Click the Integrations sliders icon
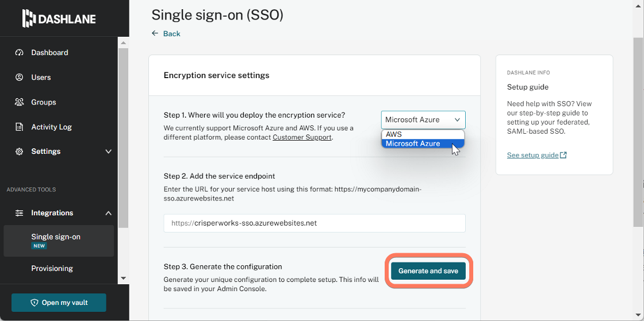644x321 pixels. pos(19,213)
